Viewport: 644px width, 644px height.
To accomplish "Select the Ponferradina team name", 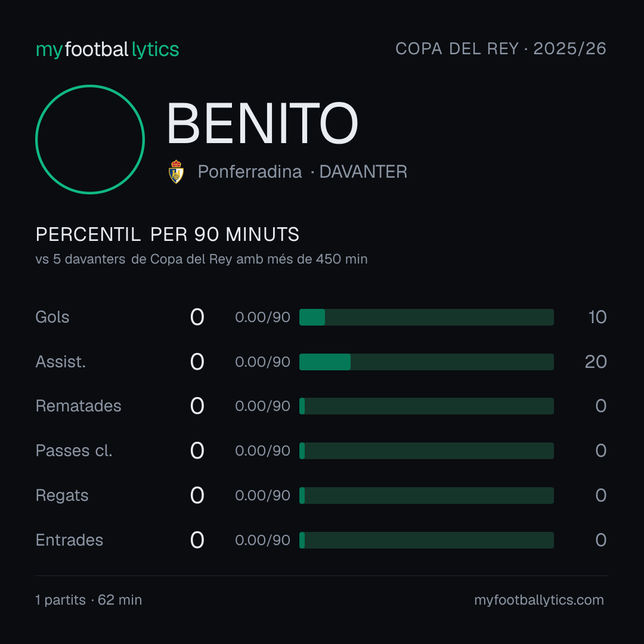I will point(250,172).
